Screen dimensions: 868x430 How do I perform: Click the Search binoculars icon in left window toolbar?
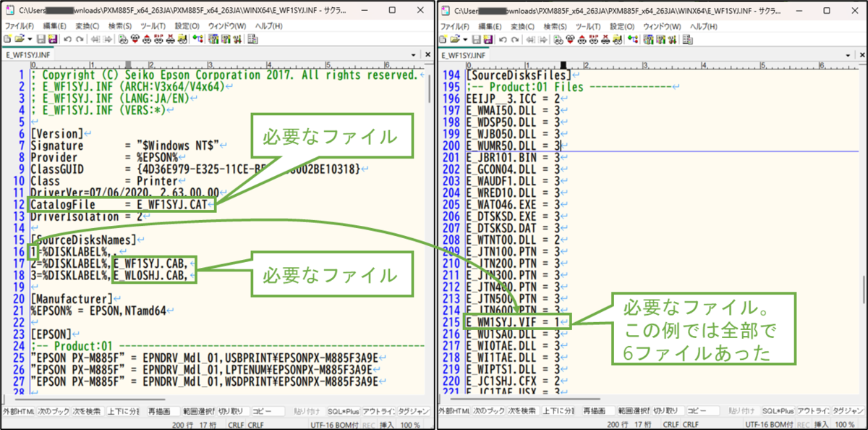pos(124,38)
